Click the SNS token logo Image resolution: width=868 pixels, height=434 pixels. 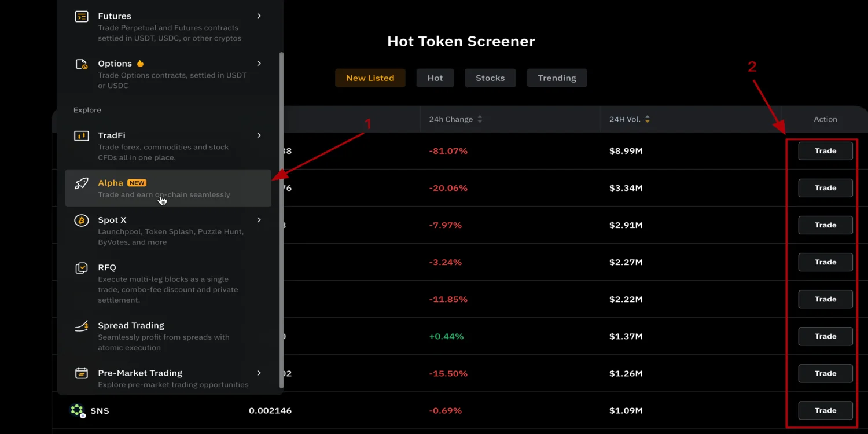[77, 411]
